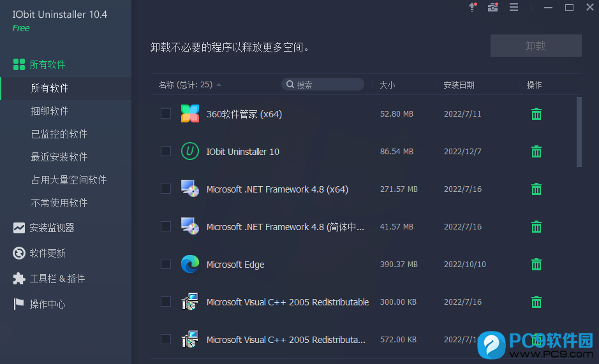This screenshot has height=364, width=599.
Task: Check the Microsoft Edge checkbox
Action: [x=166, y=264]
